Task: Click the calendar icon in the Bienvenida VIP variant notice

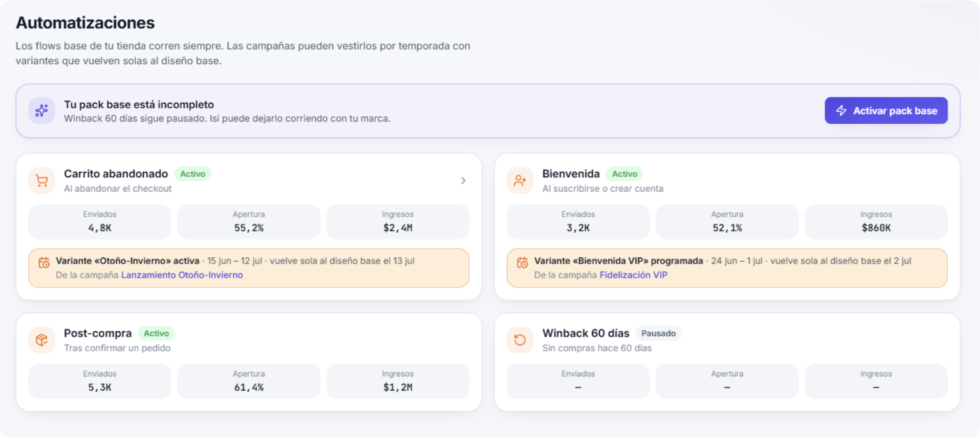Action: [x=522, y=262]
